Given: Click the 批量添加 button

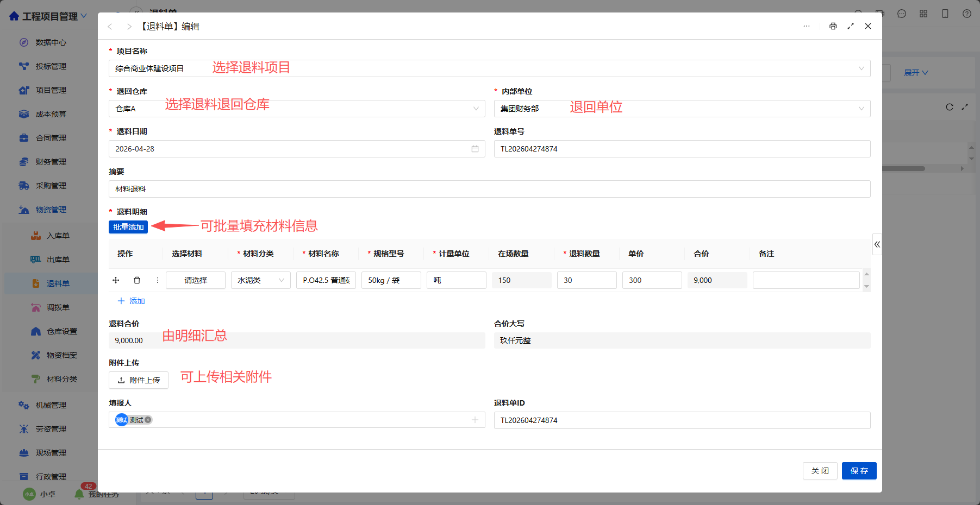Looking at the screenshot, I should pyautogui.click(x=128, y=227).
